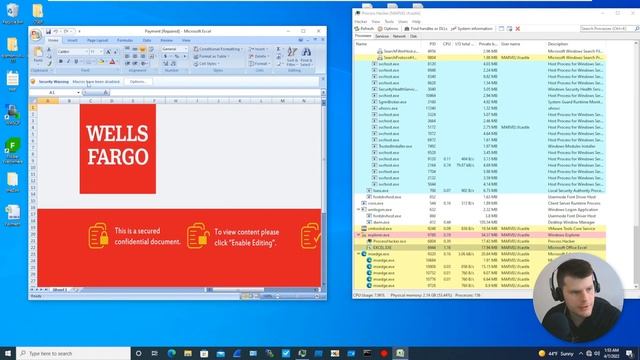The width and height of the screenshot is (640, 360).
Task: Collapse the explorer.exe process tree node
Action: click(x=358, y=235)
